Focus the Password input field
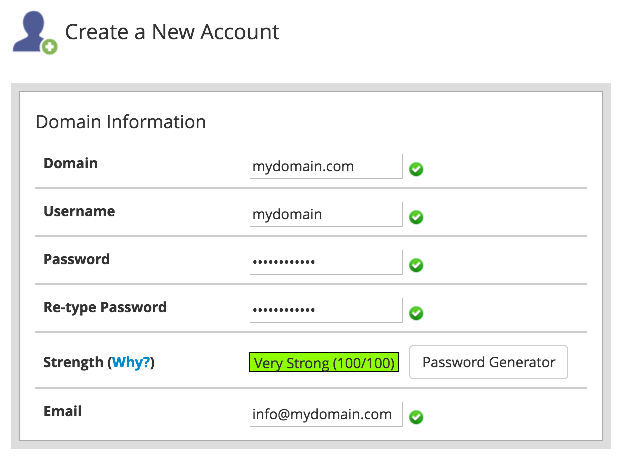 coord(326,262)
